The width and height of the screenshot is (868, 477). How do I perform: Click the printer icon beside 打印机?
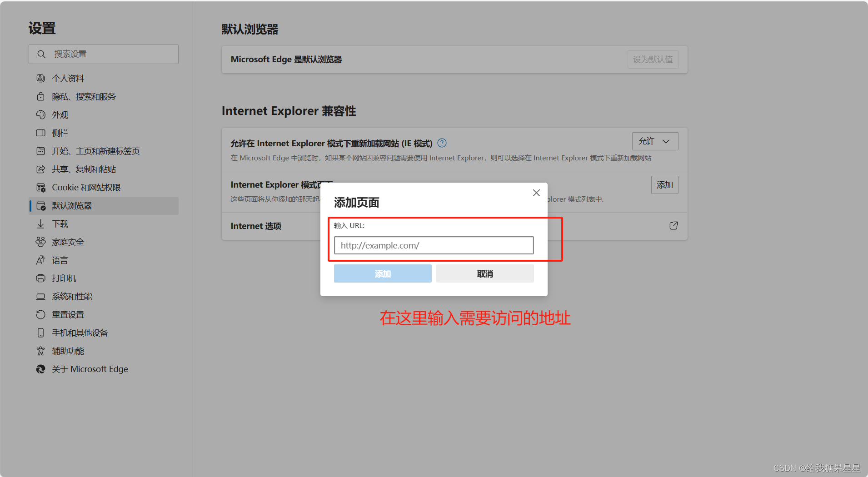click(x=41, y=278)
